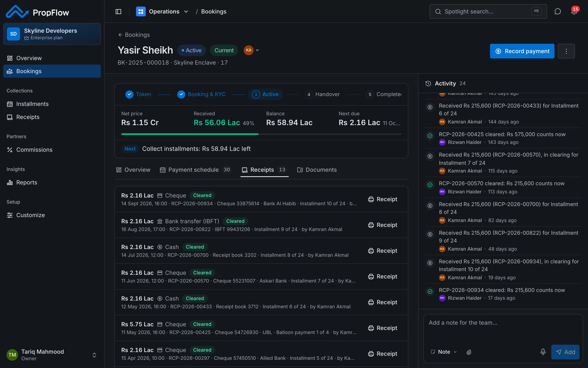Select Bookings in the sidebar
This screenshot has height=368, width=588.
pyautogui.click(x=52, y=71)
